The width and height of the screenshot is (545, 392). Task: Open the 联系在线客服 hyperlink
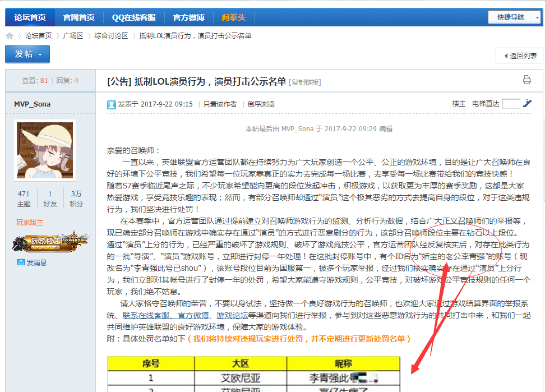(x=146, y=315)
